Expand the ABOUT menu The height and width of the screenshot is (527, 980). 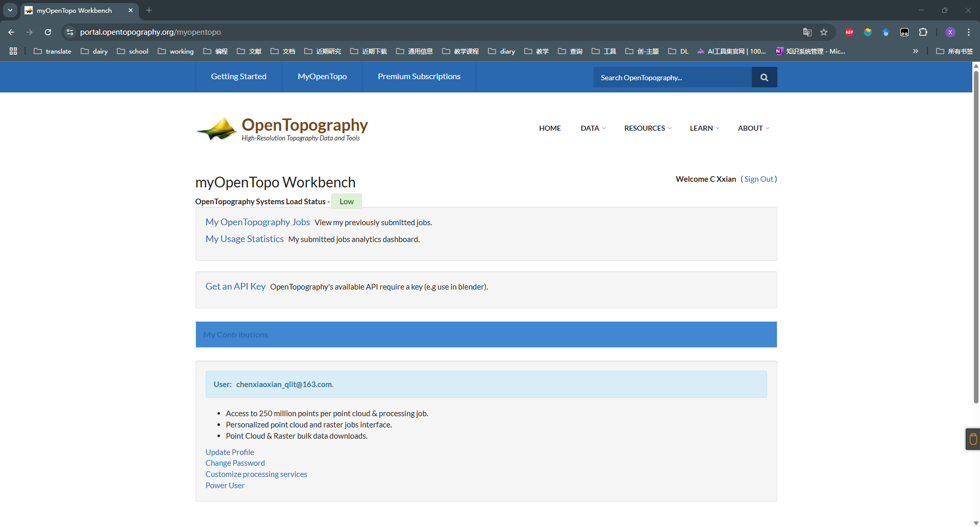[753, 128]
